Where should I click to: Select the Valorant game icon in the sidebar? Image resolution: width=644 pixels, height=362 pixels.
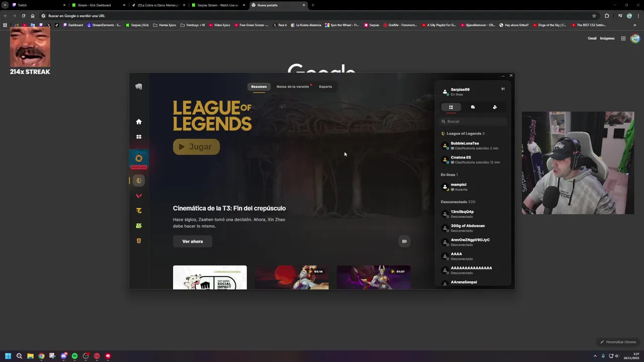click(139, 196)
